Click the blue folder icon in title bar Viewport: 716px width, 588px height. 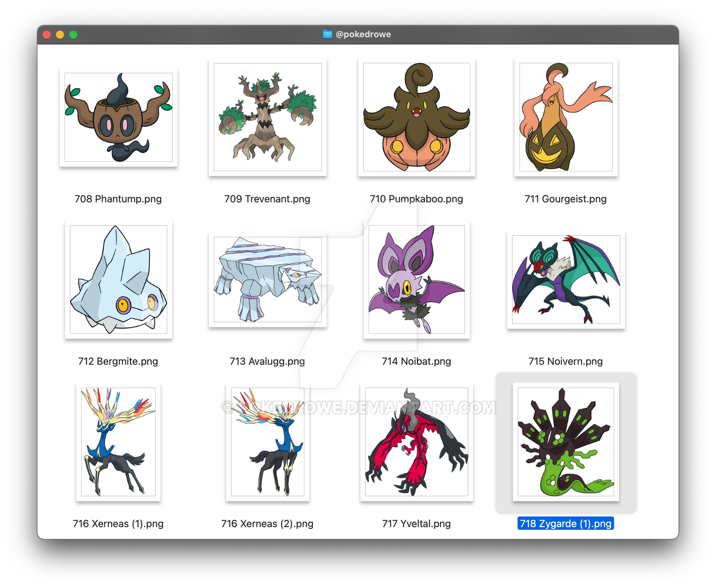click(x=327, y=34)
